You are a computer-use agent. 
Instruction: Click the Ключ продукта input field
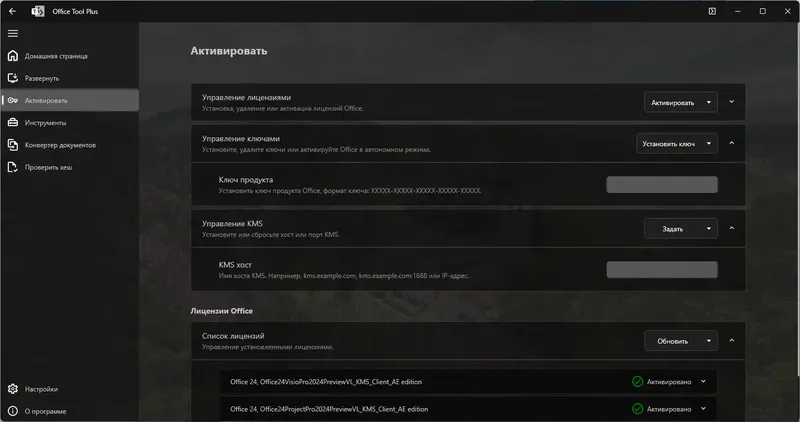click(x=662, y=185)
